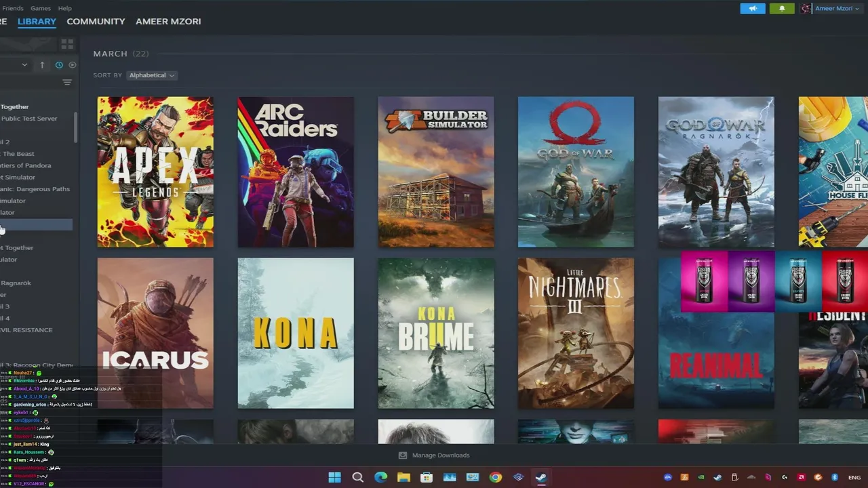This screenshot has height=488, width=868.
Task: Toggle the recent activity clock filter
Action: point(59,65)
